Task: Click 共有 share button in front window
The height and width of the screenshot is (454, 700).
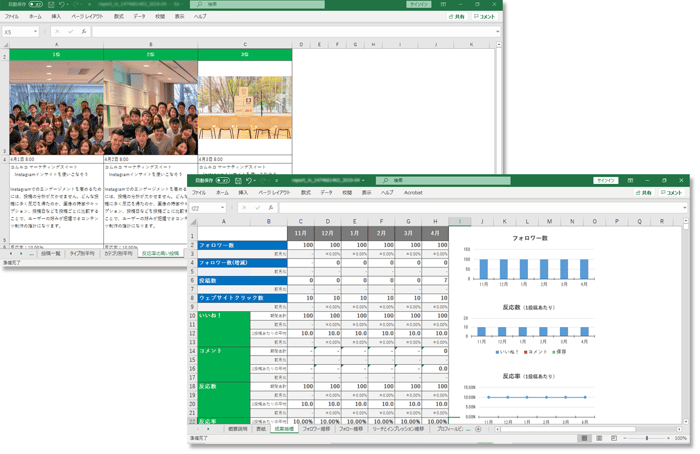Action: [x=644, y=193]
